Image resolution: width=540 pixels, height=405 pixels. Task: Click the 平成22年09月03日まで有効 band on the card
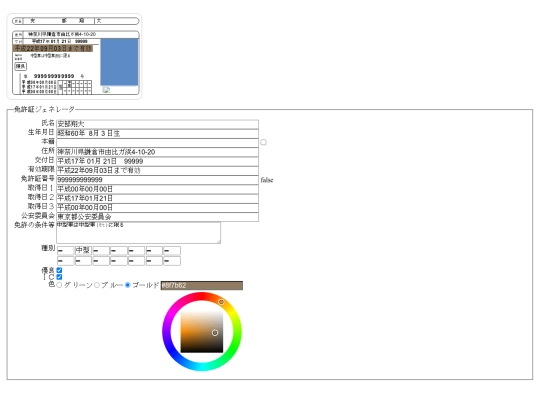(x=53, y=49)
